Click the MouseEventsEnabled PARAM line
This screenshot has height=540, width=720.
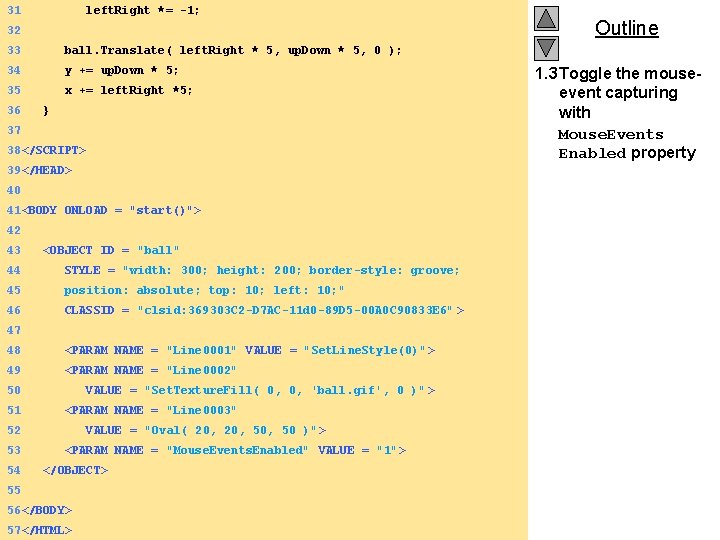tap(235, 450)
